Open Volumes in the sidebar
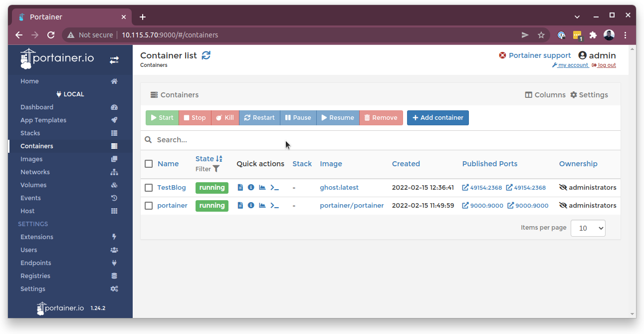 [x=33, y=185]
